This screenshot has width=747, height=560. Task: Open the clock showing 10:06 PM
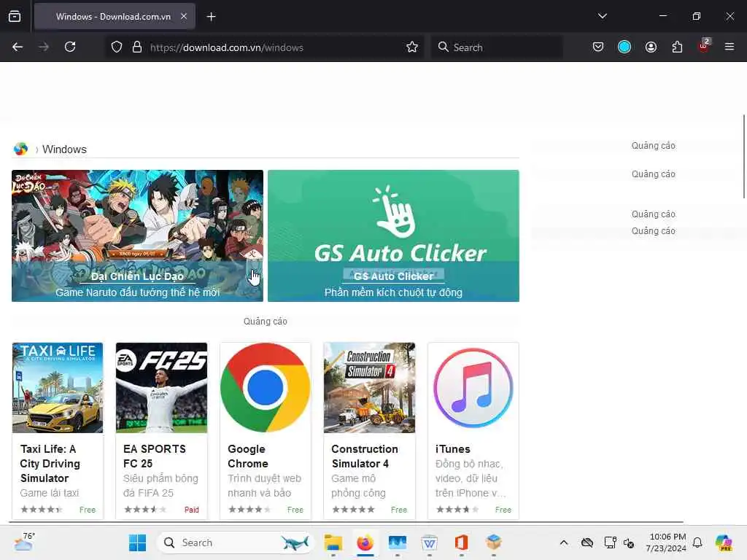[667, 542]
